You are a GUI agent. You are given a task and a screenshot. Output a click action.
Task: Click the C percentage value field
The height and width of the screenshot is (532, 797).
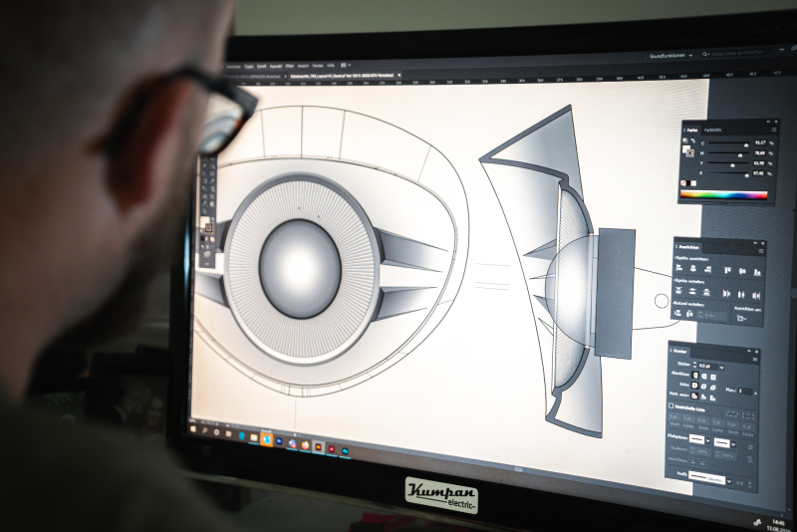pos(760,142)
